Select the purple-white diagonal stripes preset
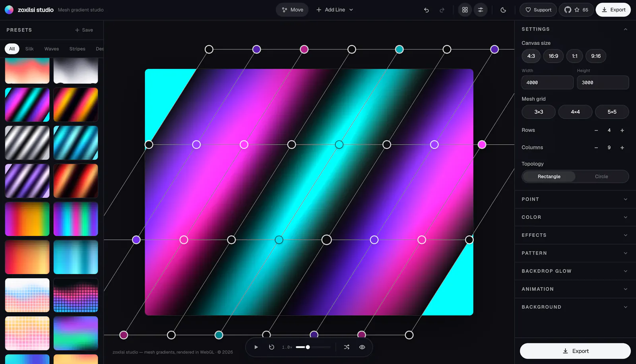636x364 pixels. coord(27,181)
